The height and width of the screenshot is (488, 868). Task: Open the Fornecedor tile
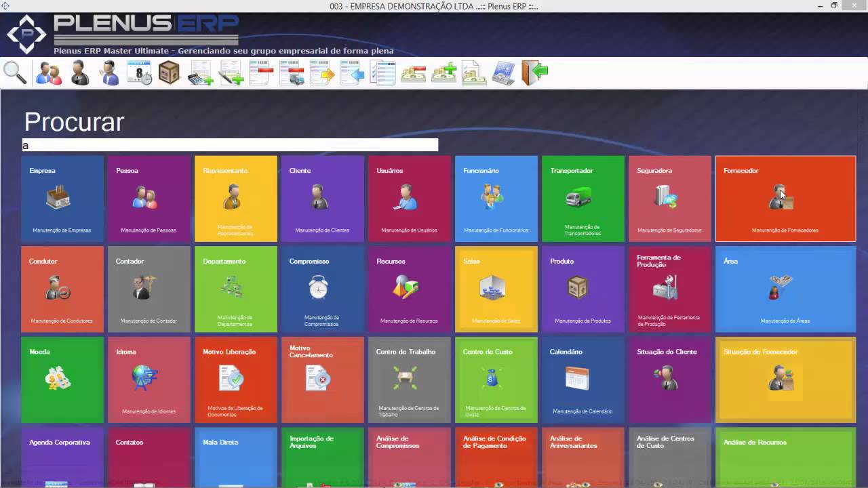coord(786,199)
